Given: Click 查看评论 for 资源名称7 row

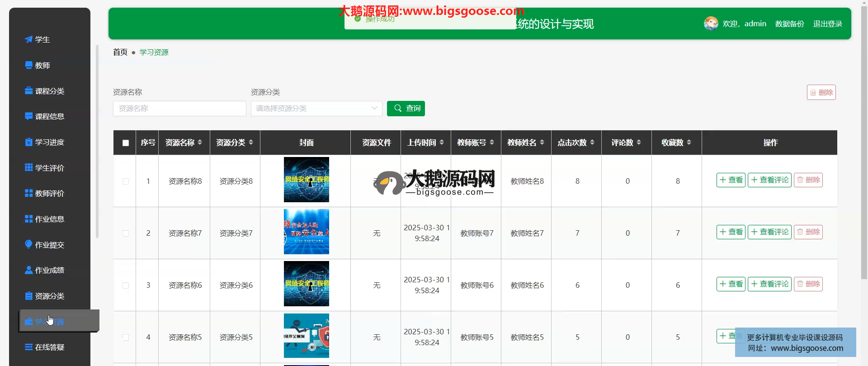Looking at the screenshot, I should (x=769, y=232).
